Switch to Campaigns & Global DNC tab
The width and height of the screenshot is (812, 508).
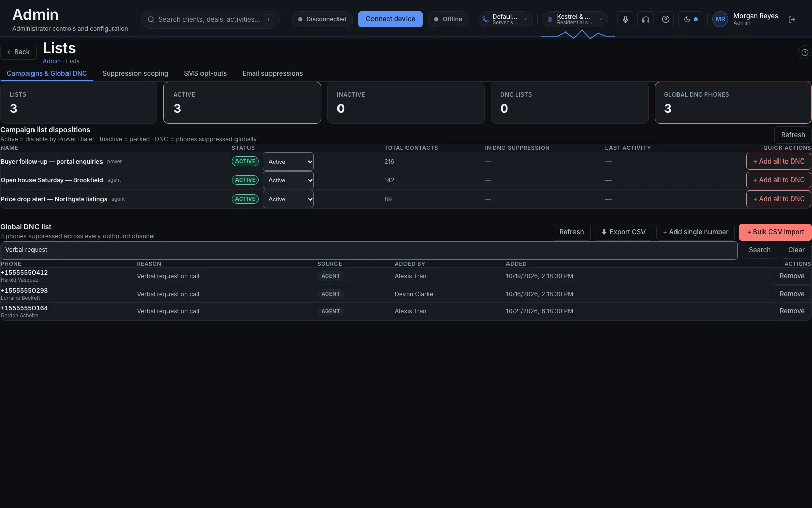[47, 73]
